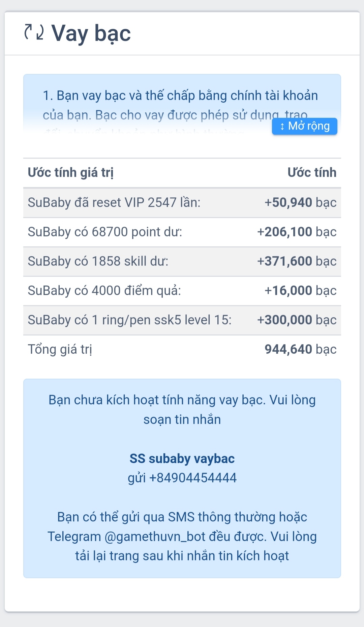
Task: Click the Ước tính giá trị column header
Action: 70,172
